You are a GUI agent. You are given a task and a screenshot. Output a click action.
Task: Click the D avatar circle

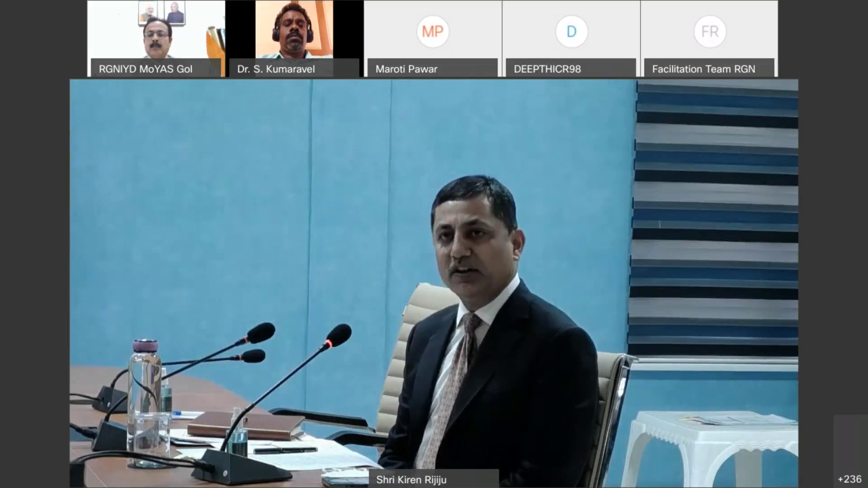click(571, 32)
